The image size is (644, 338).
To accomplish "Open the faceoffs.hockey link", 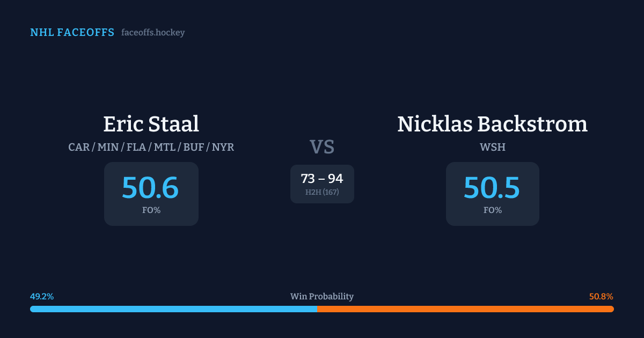I will tap(153, 33).
